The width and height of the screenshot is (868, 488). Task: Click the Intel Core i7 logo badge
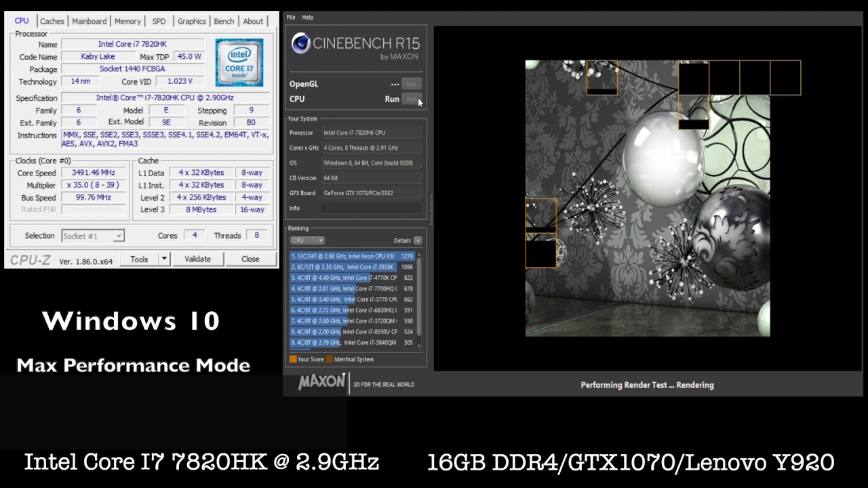click(239, 62)
